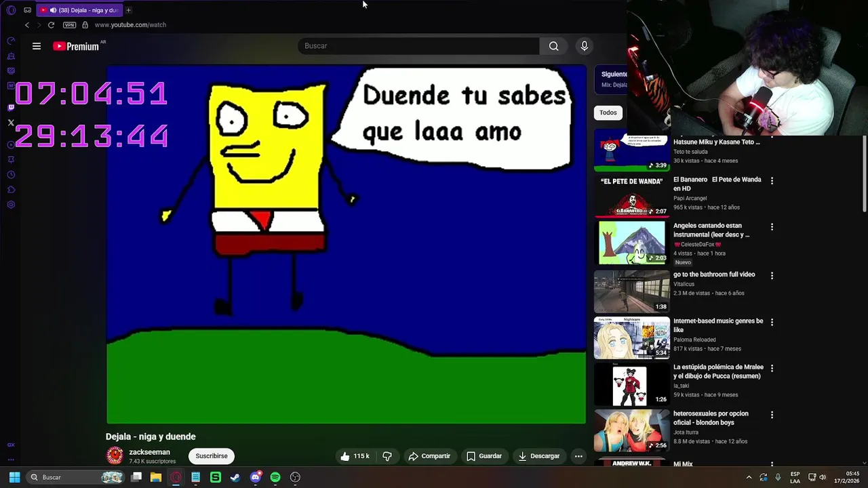Click the Dejala video player area
868x488 pixels.
[346, 245]
